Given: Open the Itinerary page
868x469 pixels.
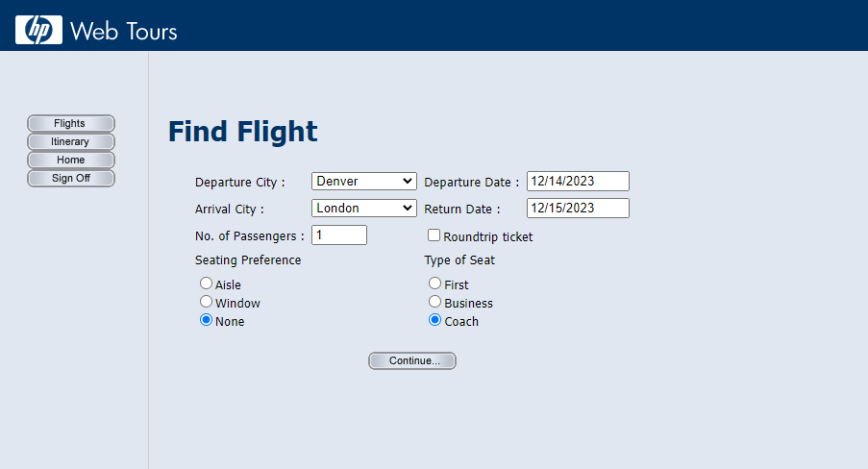Looking at the screenshot, I should [x=70, y=141].
